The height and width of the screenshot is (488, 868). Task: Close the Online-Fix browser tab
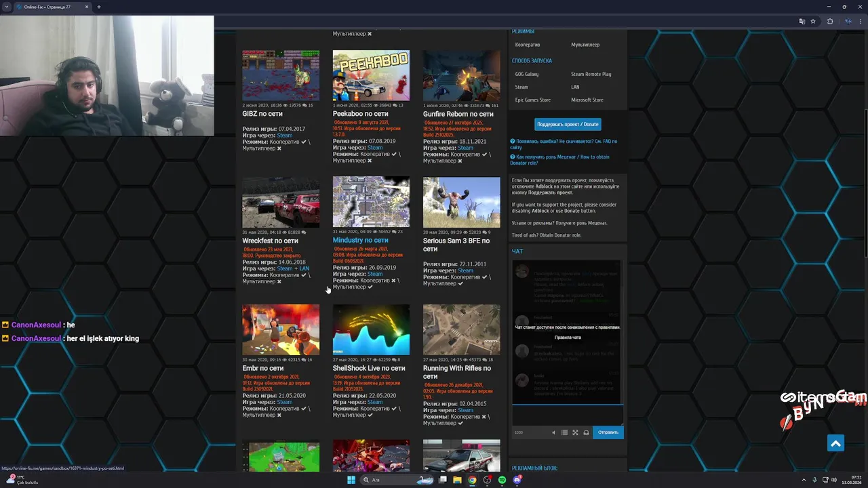(87, 7)
